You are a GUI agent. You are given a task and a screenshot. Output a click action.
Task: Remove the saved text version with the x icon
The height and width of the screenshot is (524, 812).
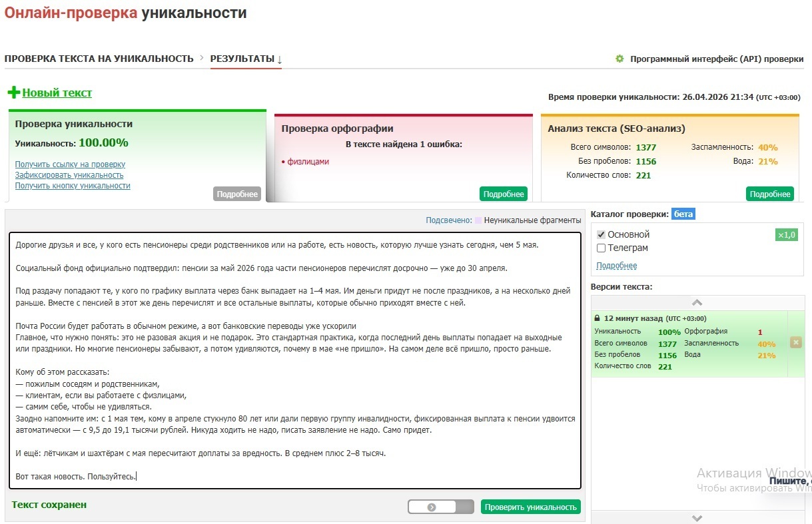click(x=795, y=342)
